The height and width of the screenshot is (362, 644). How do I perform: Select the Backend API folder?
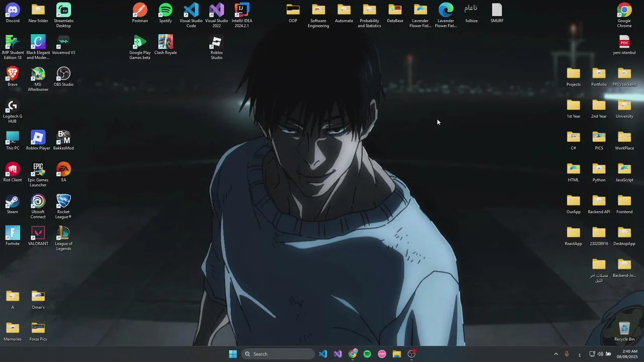point(599,204)
